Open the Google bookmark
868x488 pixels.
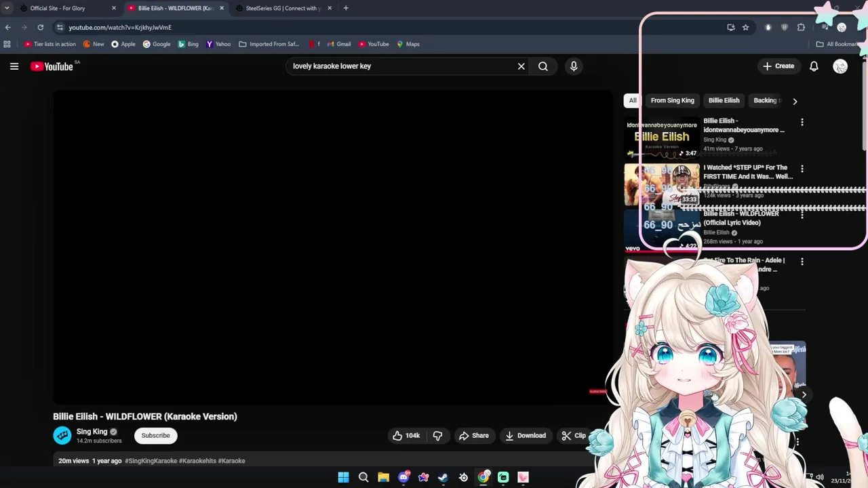click(x=157, y=44)
